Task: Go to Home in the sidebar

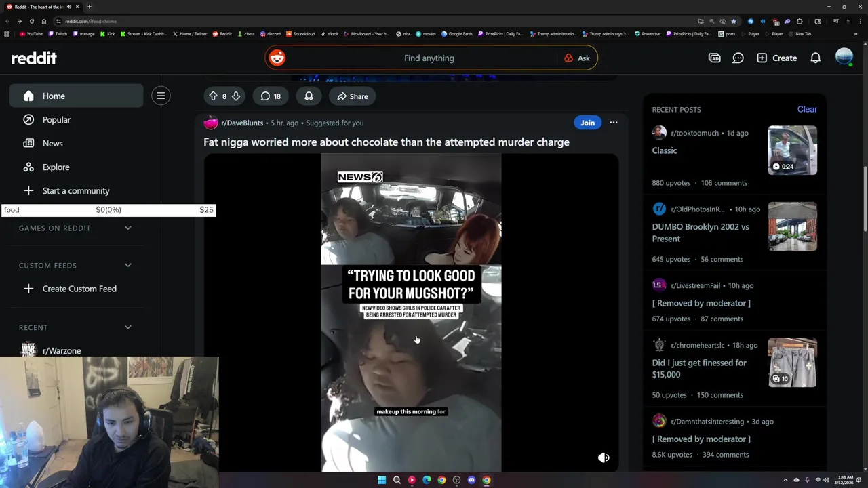Action: click(x=76, y=96)
